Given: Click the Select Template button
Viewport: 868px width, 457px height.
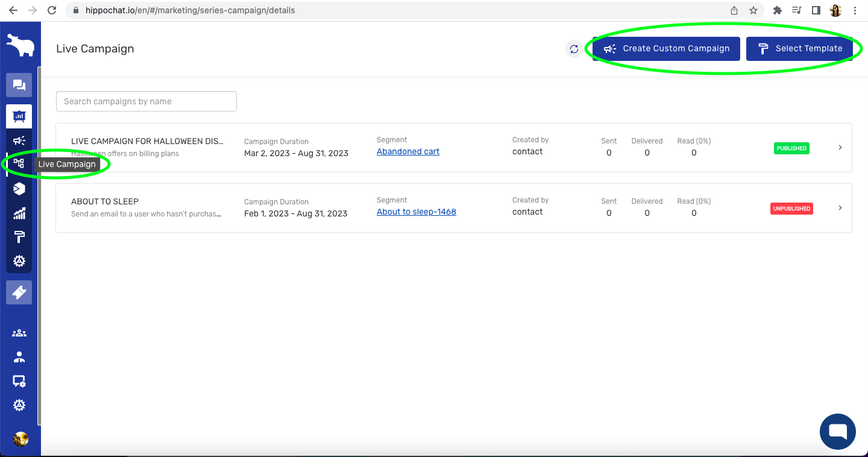Looking at the screenshot, I should click(799, 49).
